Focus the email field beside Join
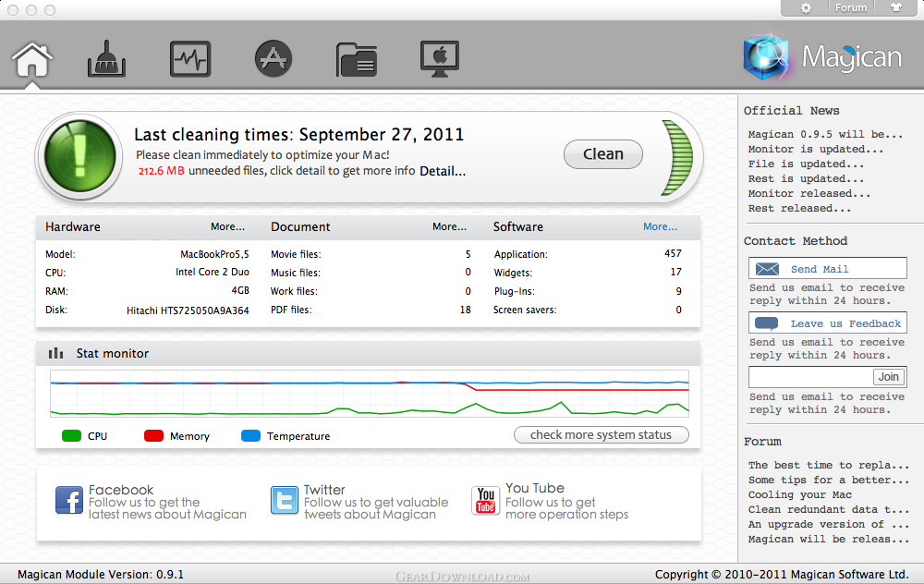The height and width of the screenshot is (584, 924). (x=810, y=377)
